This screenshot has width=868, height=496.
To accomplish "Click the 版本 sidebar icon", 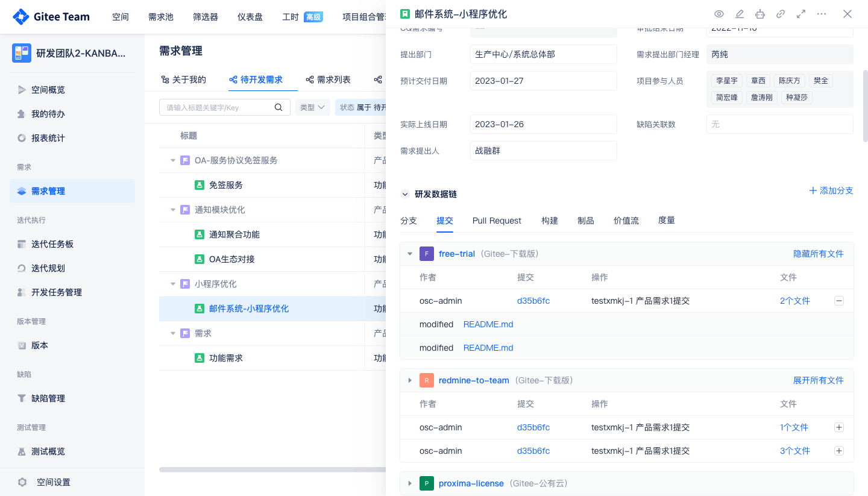I will point(22,345).
